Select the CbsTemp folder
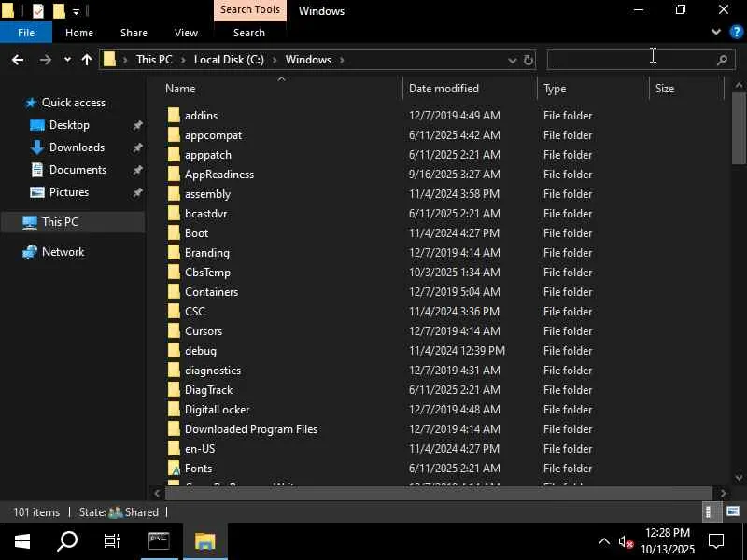This screenshot has height=560, width=747. point(207,272)
